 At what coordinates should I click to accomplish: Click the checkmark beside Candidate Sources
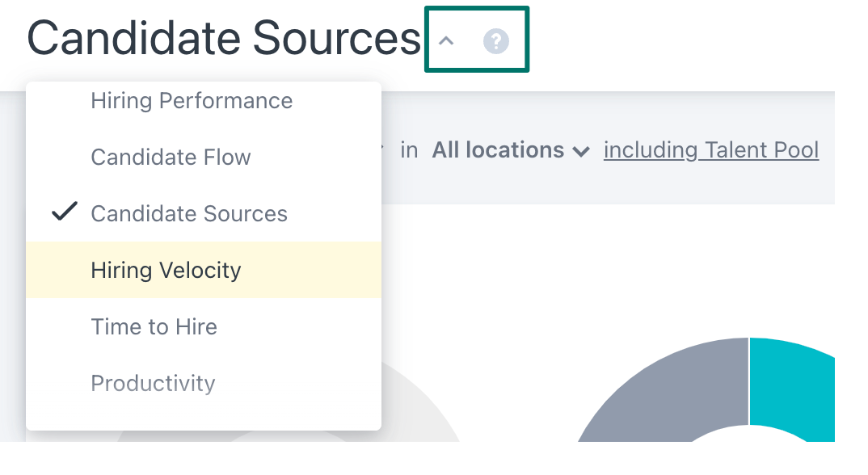[x=65, y=212]
